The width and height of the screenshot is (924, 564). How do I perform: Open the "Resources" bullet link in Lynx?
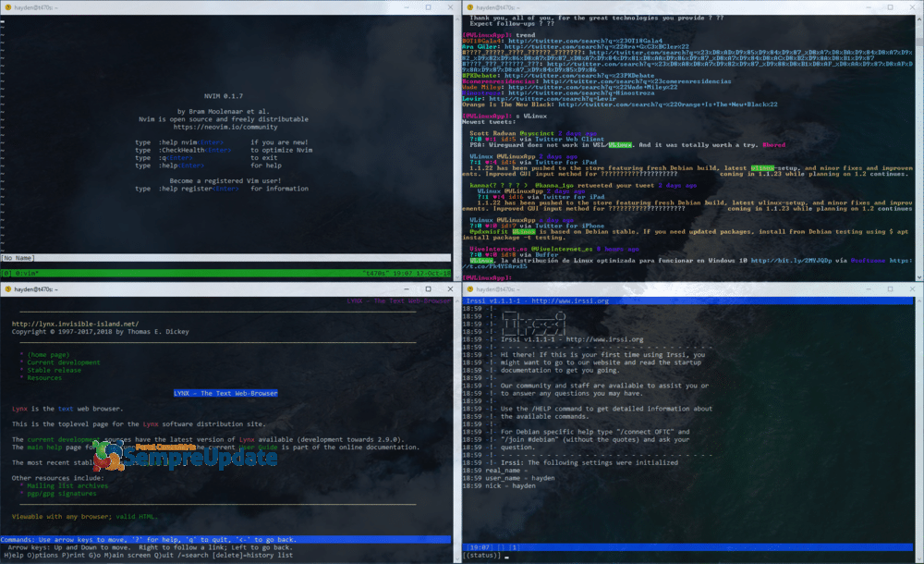[x=44, y=377]
